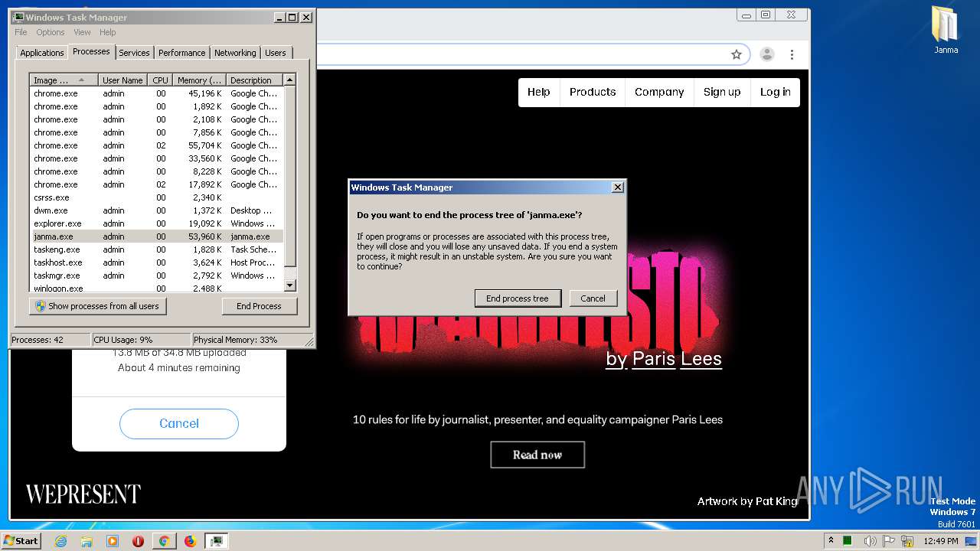Select the Processes tab
This screenshot has height=551, width=980.
coord(91,51)
